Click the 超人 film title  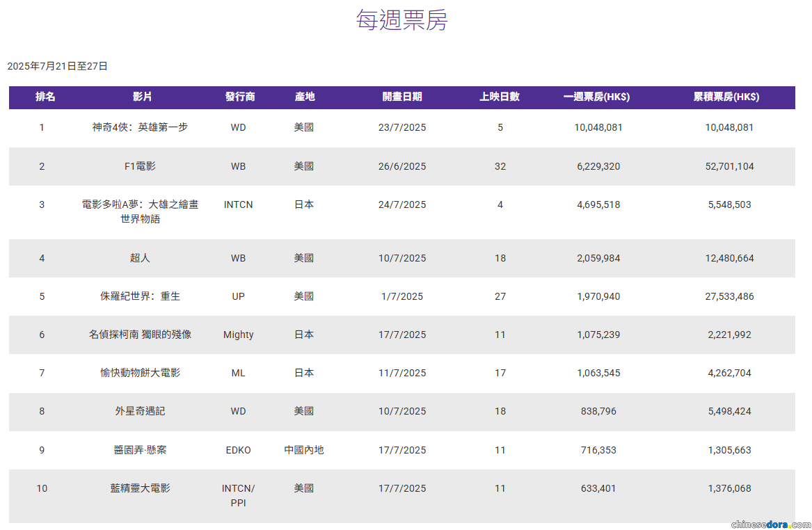(140, 258)
